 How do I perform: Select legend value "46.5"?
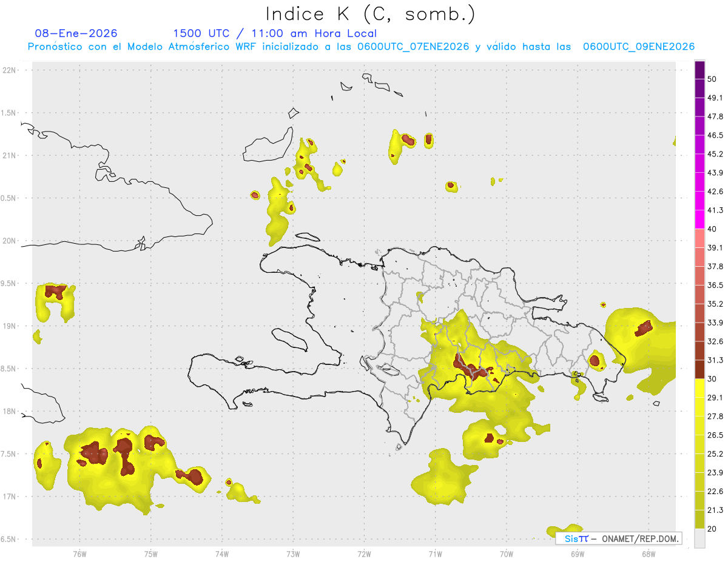click(715, 136)
